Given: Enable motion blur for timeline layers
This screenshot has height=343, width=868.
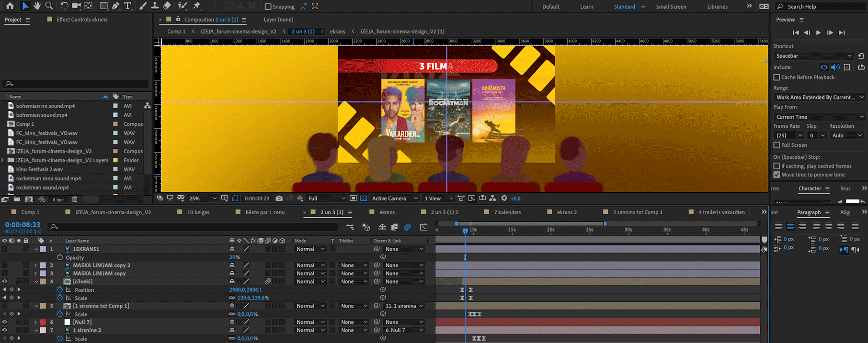Looking at the screenshot, I should coord(407,227).
